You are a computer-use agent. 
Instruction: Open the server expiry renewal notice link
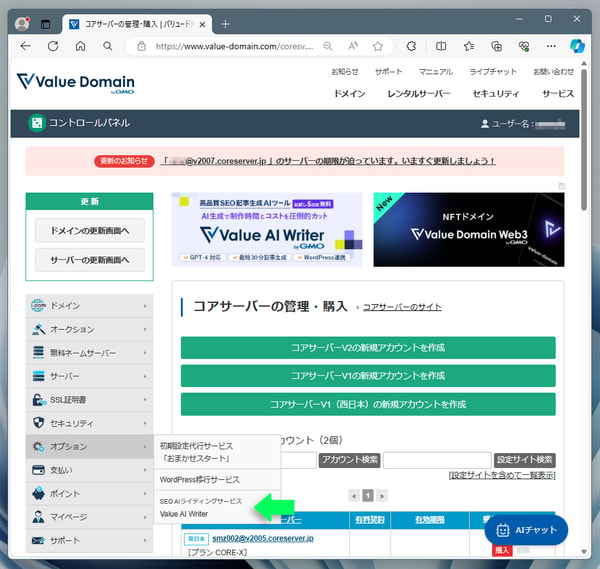coord(328,161)
